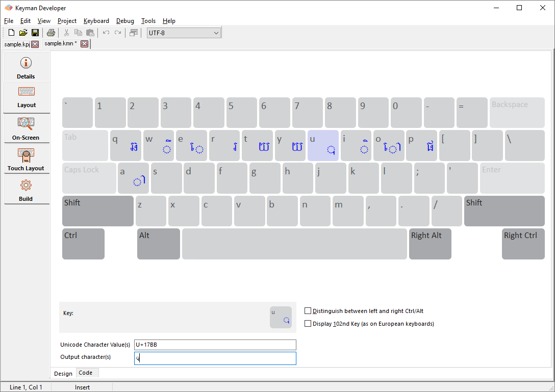
Task: Click the Open file toolbar icon
Action: pyautogui.click(x=23, y=32)
